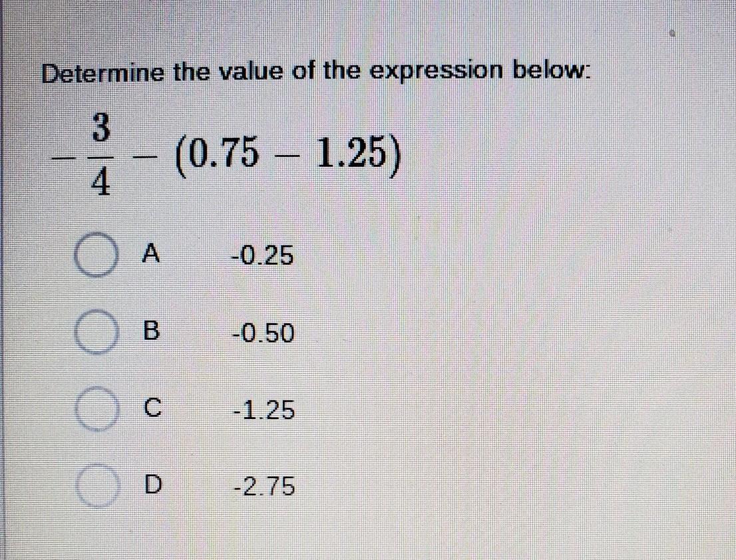Click the answer value -0.25
The width and height of the screenshot is (736, 560).
(264, 255)
